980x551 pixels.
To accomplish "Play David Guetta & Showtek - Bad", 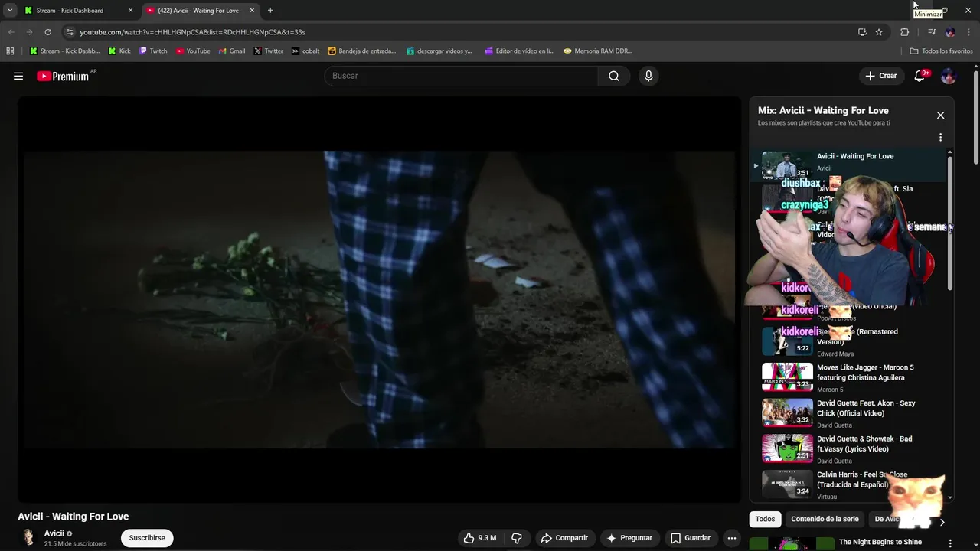I will point(850,449).
